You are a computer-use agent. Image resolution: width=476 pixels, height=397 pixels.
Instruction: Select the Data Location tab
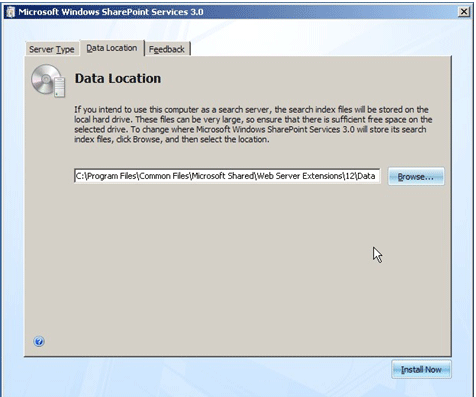(112, 48)
